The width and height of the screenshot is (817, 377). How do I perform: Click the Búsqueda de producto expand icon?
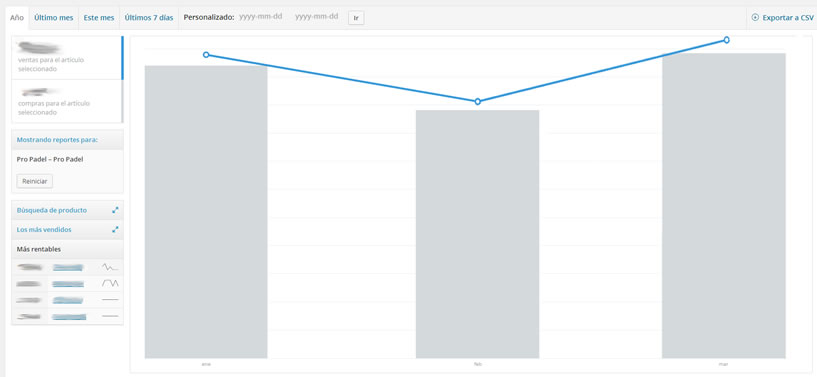coord(115,210)
